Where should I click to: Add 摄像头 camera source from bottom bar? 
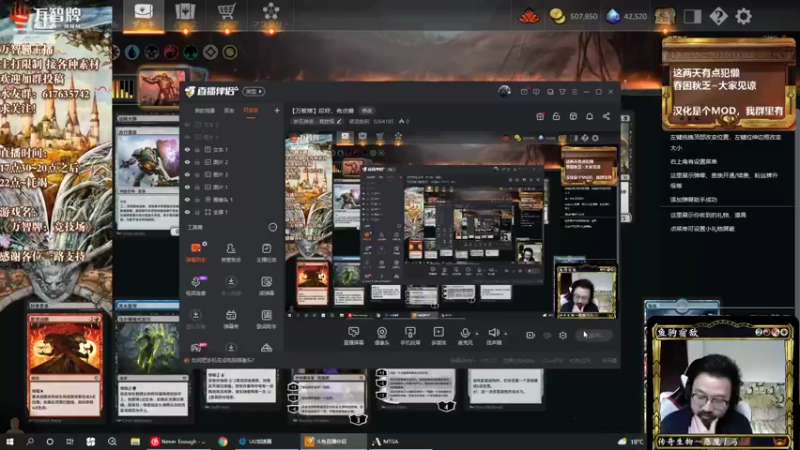coord(382,336)
